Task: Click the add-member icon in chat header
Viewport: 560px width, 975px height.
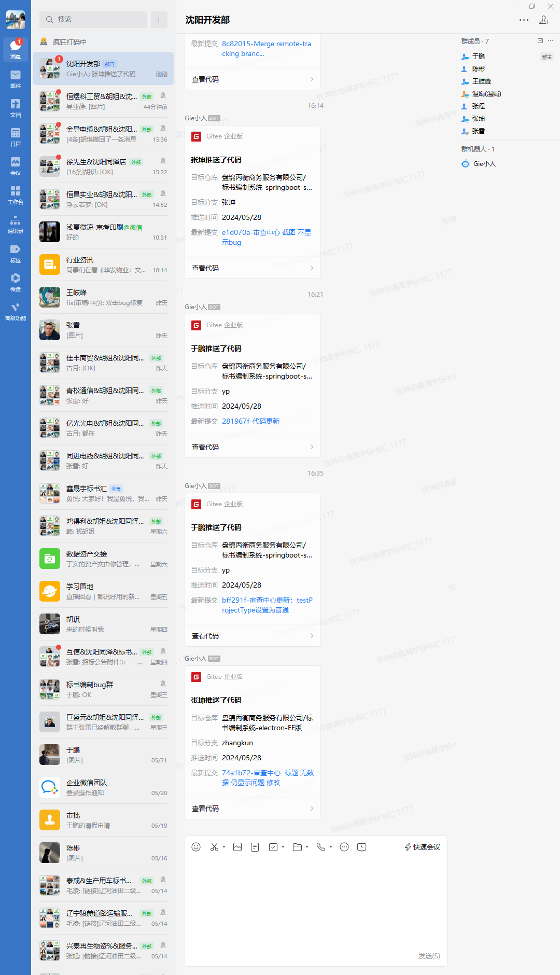Action: point(544,20)
